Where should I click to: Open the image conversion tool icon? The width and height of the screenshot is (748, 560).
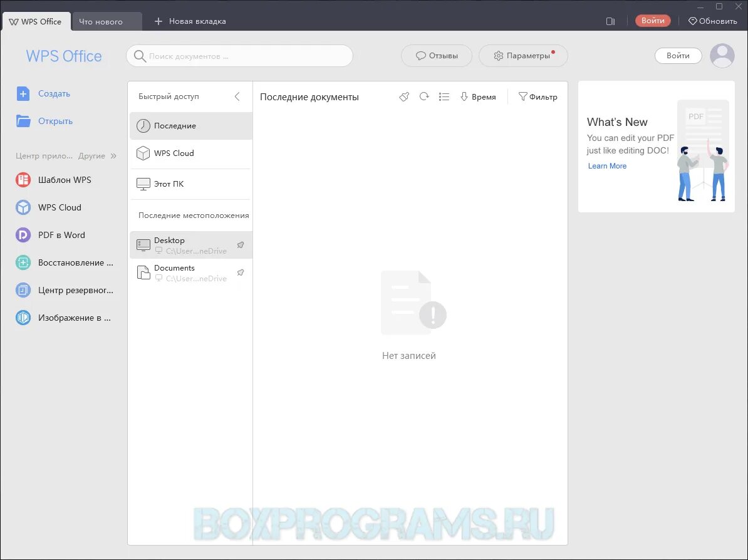pos(23,318)
